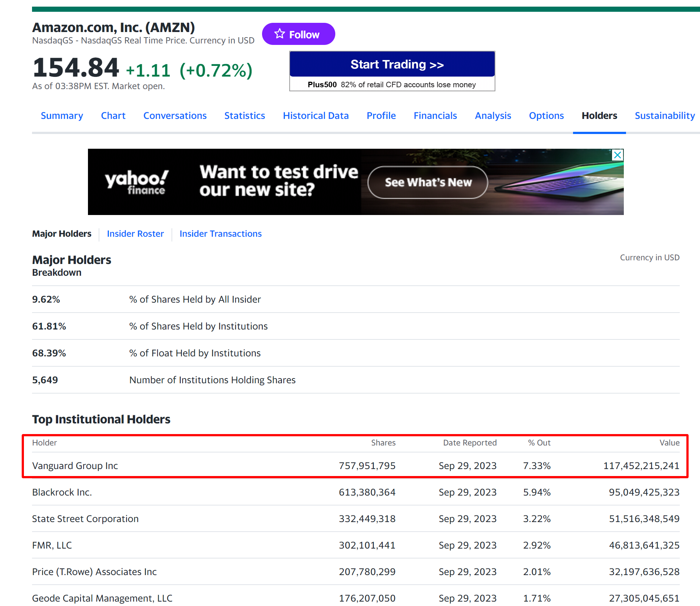Screen dimensions: 700x606
Task: Click the Plus500 disclaimer text
Action: pos(392,85)
